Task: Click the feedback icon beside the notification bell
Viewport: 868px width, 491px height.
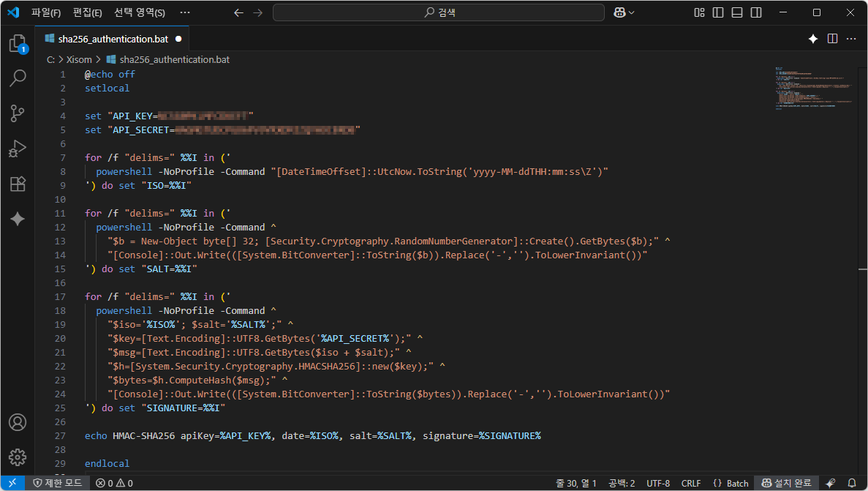Action: click(x=830, y=483)
